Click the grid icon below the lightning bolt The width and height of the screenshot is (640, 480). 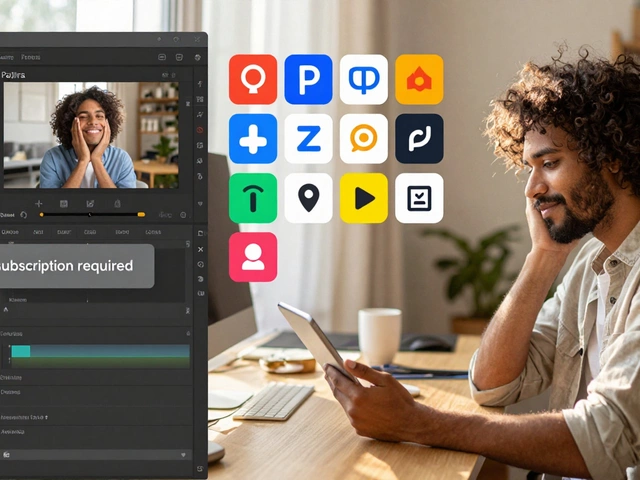point(200,99)
